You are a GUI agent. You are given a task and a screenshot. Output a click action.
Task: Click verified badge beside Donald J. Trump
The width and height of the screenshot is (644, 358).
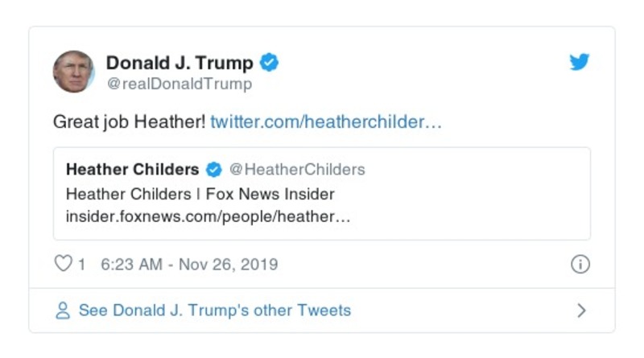pos(270,63)
